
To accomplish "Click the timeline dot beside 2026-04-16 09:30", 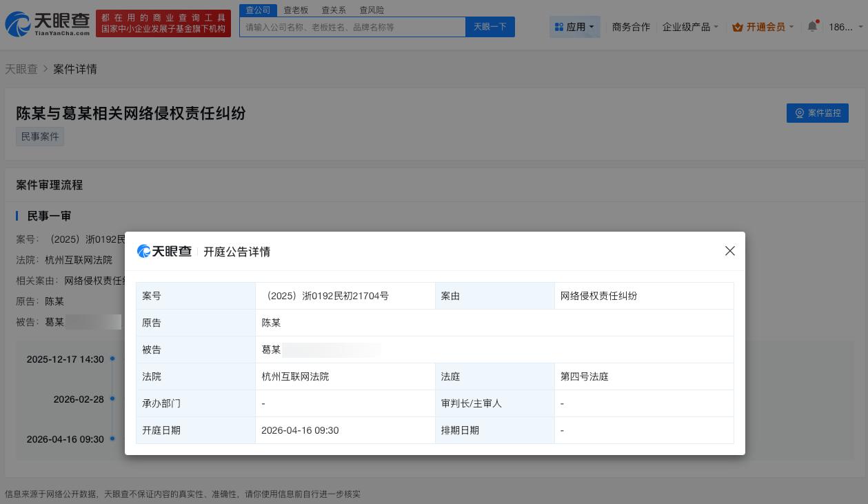I will pyautogui.click(x=112, y=439).
